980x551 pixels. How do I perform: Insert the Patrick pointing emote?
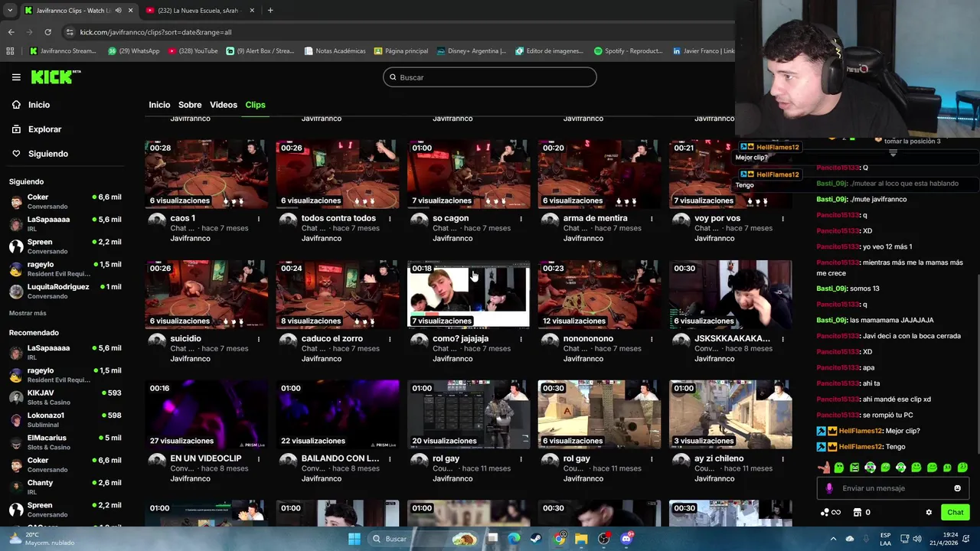(824, 467)
